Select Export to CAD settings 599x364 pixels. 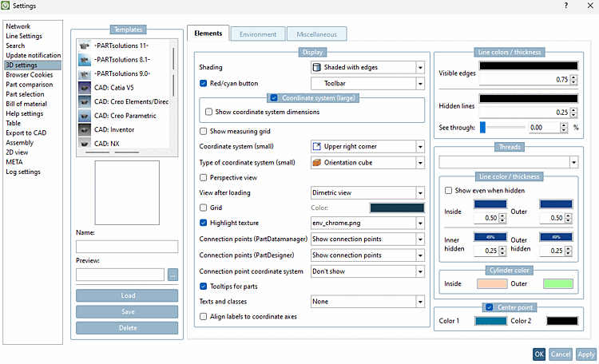26,133
